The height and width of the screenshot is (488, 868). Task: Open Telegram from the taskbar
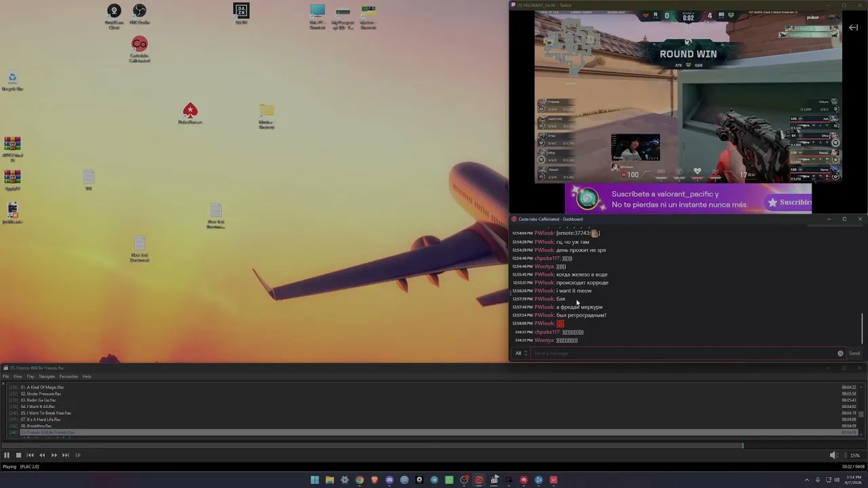pos(434,480)
